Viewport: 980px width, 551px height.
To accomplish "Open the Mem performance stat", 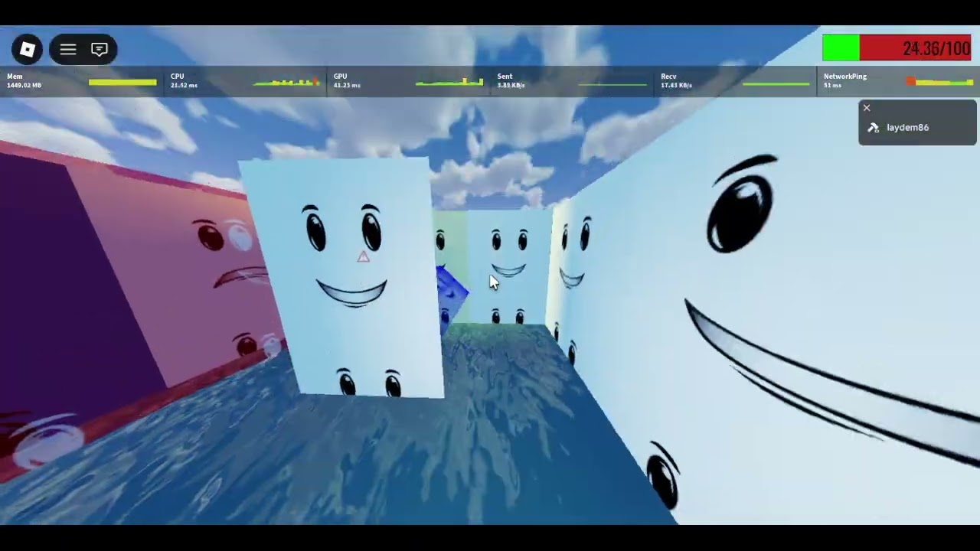I will pyautogui.click(x=82, y=81).
